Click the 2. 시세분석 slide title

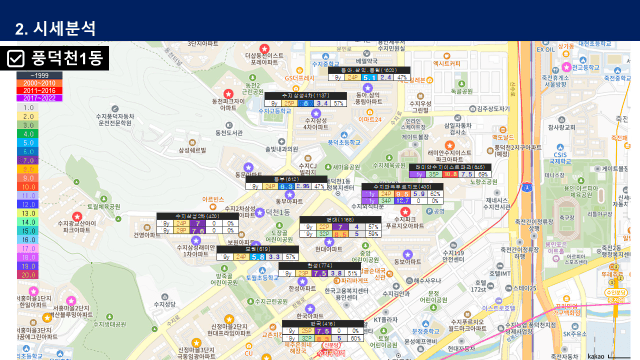[x=56, y=29]
